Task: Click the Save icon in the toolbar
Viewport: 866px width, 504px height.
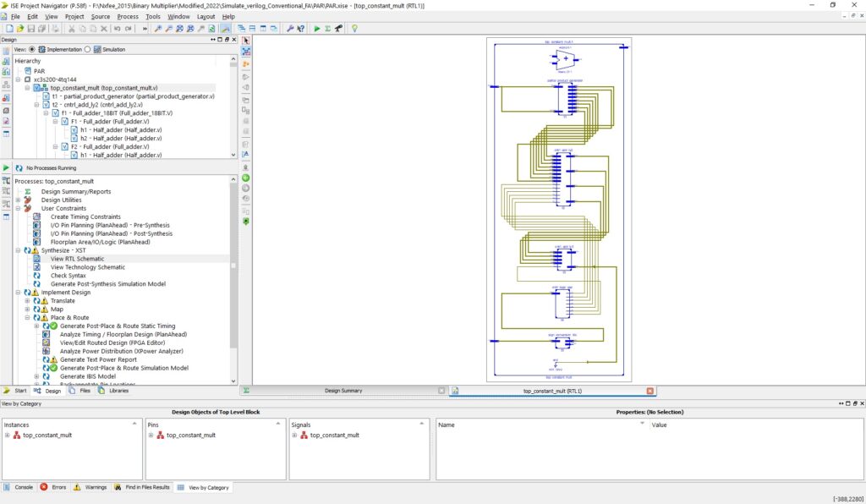Action: coord(30,29)
